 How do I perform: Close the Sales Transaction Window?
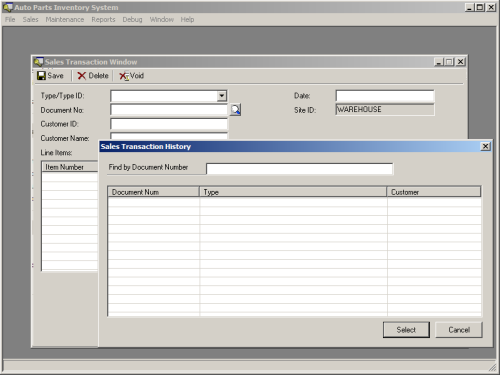pos(461,62)
